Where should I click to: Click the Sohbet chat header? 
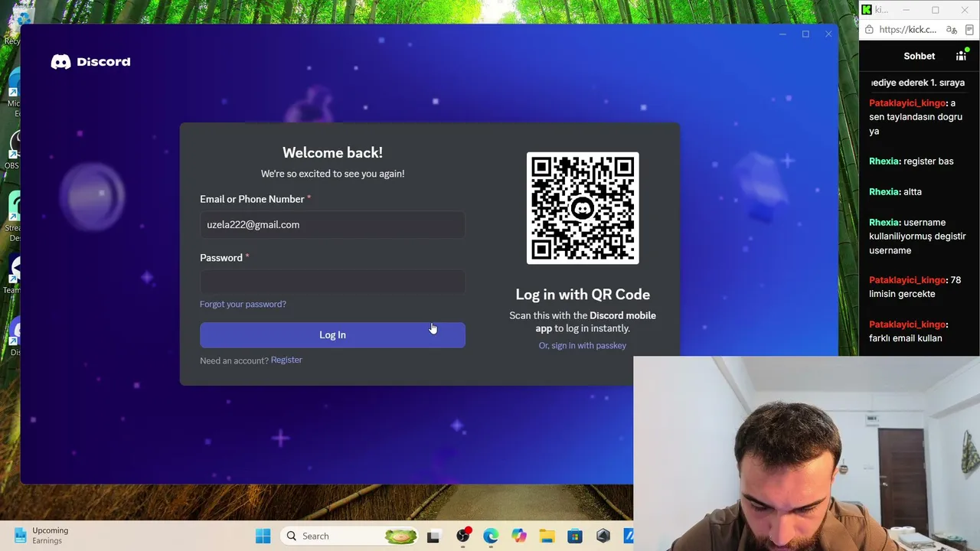(919, 56)
